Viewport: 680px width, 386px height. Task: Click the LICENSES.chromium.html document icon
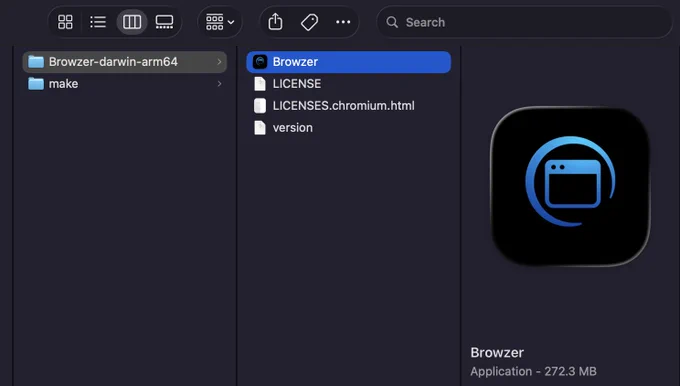[260, 105]
